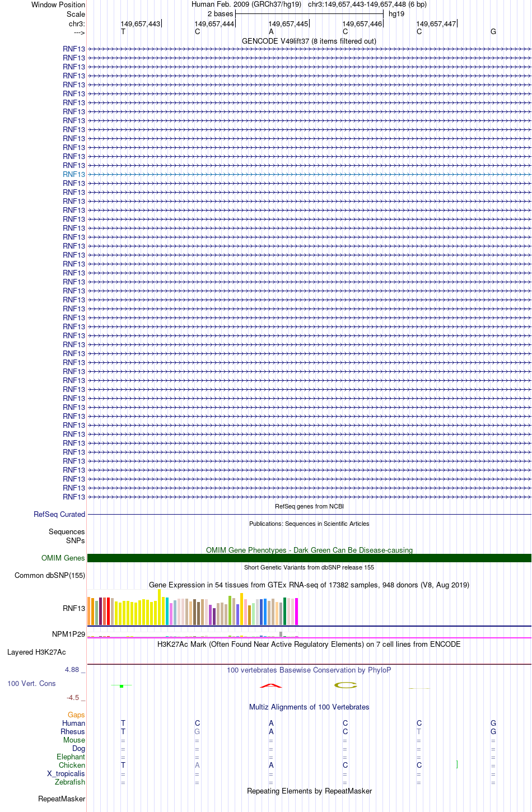
Task: Click the "Zebrafish" alignment row label
Action: point(70,782)
